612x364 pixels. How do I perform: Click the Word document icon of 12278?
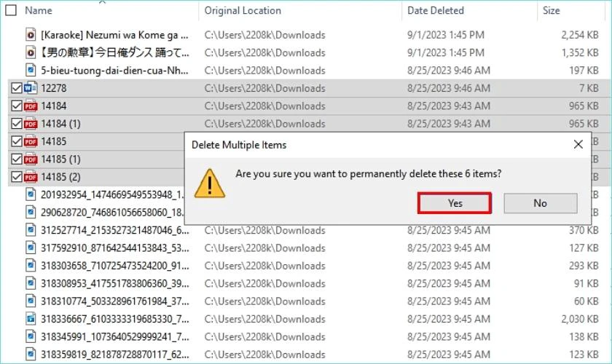[31, 88]
